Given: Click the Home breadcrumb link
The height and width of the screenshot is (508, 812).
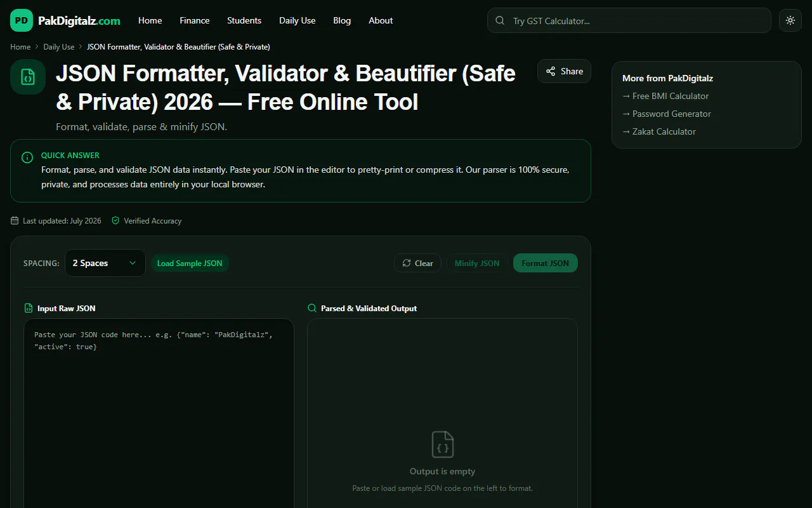Looking at the screenshot, I should tap(20, 47).
